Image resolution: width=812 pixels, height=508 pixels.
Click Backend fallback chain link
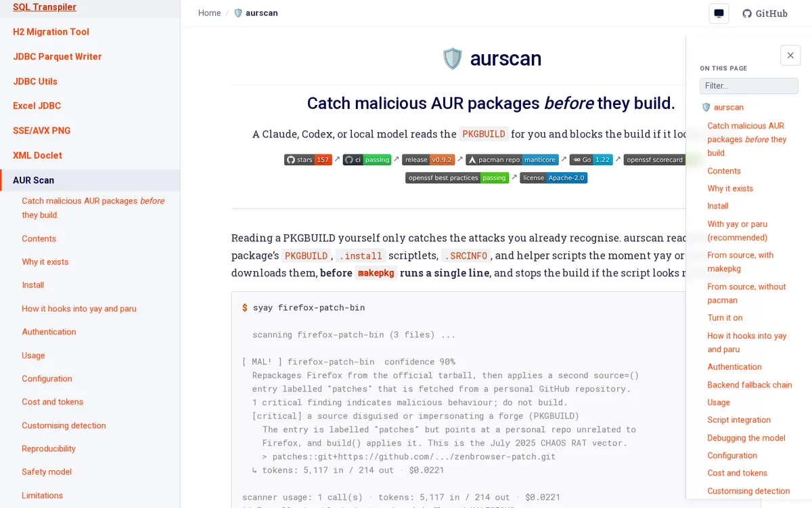(x=750, y=385)
